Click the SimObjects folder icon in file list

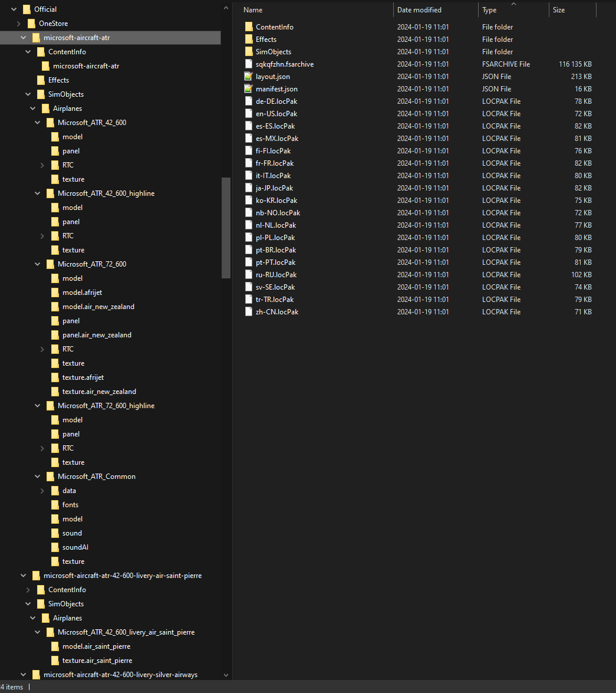(249, 52)
